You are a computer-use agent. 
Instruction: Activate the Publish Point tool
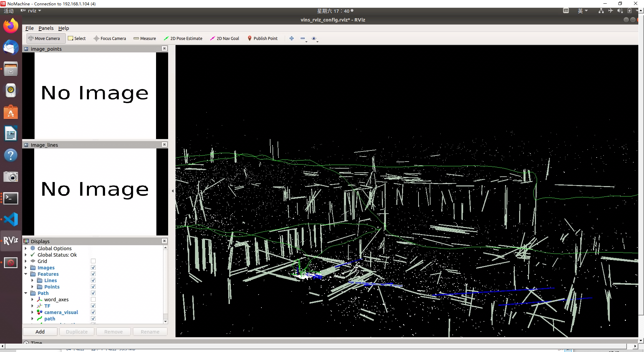coord(262,38)
